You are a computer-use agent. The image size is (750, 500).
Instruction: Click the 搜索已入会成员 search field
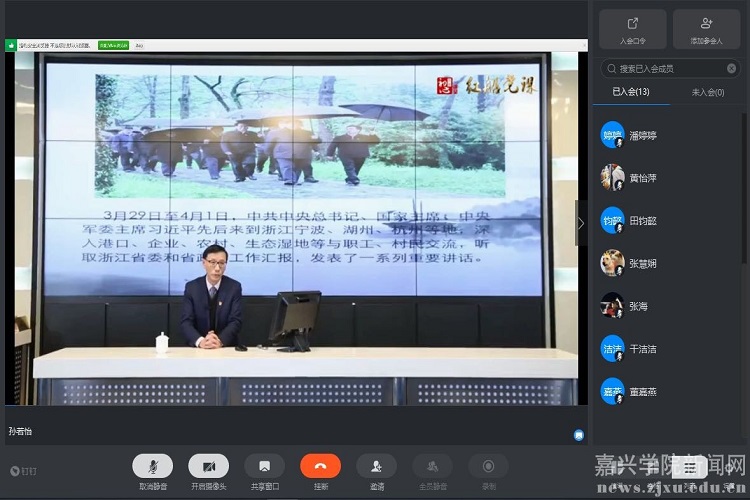[x=668, y=68]
